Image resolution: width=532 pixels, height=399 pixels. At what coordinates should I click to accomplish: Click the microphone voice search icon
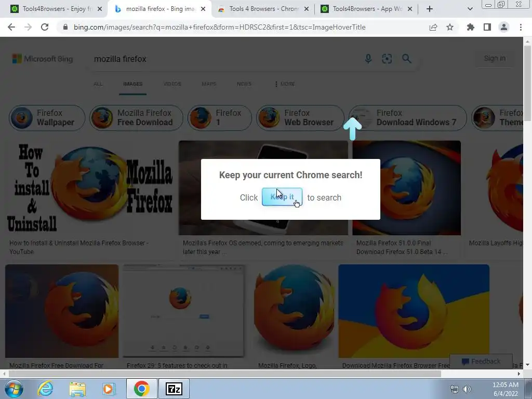pyautogui.click(x=368, y=59)
